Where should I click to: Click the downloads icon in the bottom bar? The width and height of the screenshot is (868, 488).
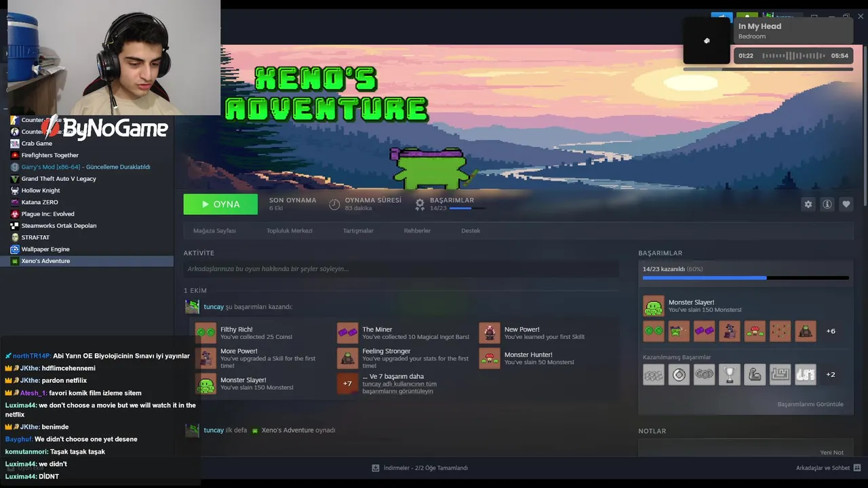376,468
